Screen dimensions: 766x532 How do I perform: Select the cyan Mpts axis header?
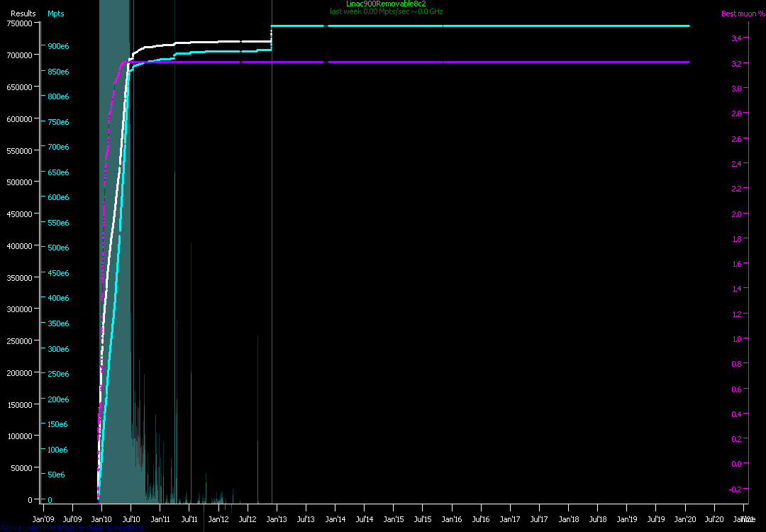[56, 13]
